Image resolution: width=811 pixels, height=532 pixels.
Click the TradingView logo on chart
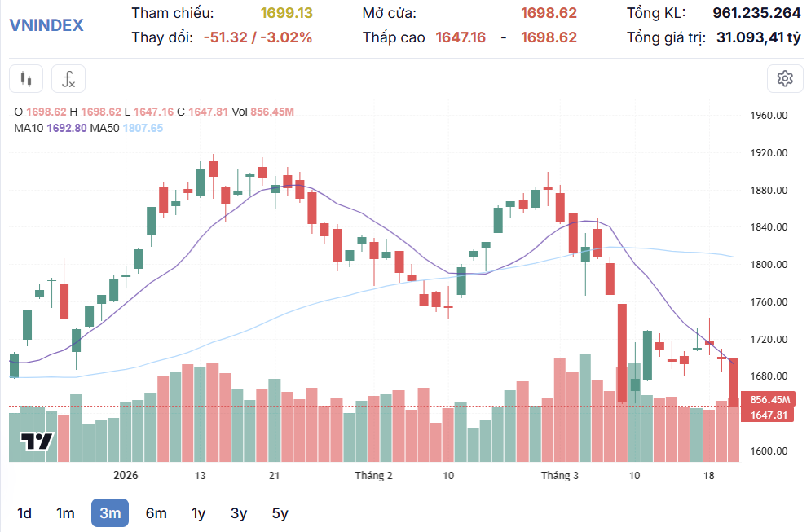click(37, 442)
